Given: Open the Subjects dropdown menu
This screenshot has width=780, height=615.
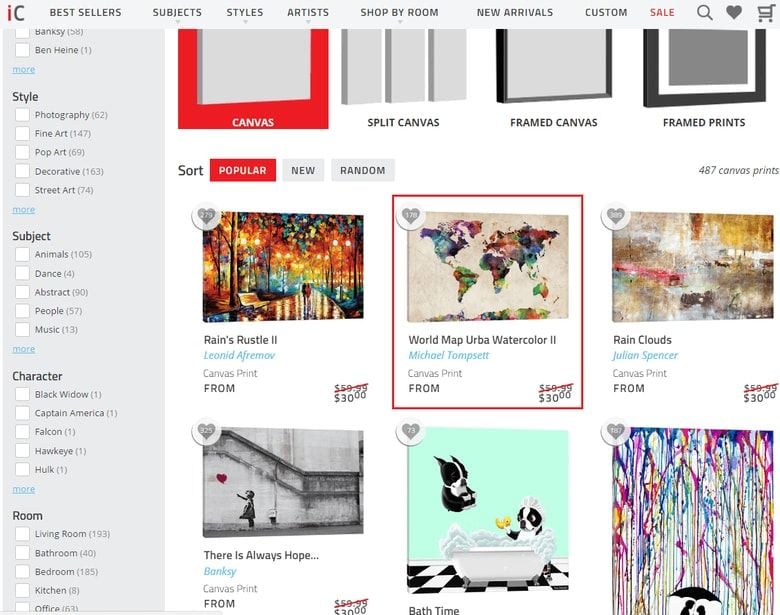Looking at the screenshot, I should point(177,12).
